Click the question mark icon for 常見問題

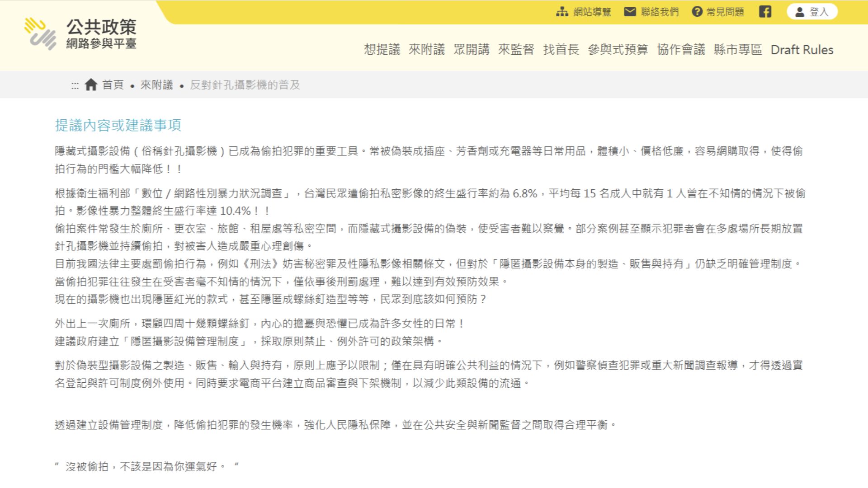pyautogui.click(x=697, y=12)
